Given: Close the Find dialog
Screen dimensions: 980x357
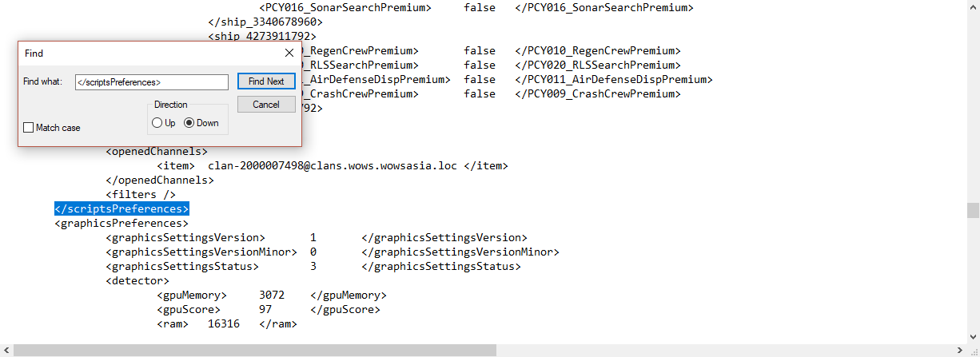Looking at the screenshot, I should pos(289,53).
